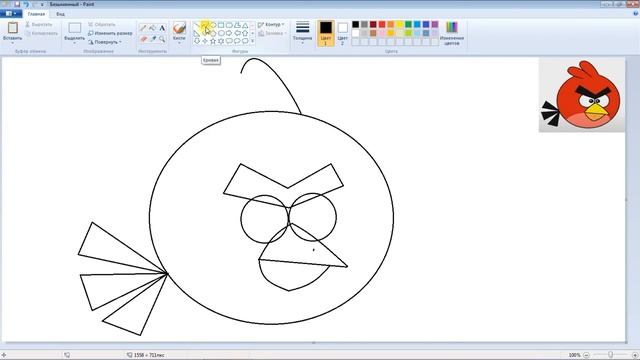Choose the Down arrow shape
This screenshot has height=360, width=640.
coord(197,41)
